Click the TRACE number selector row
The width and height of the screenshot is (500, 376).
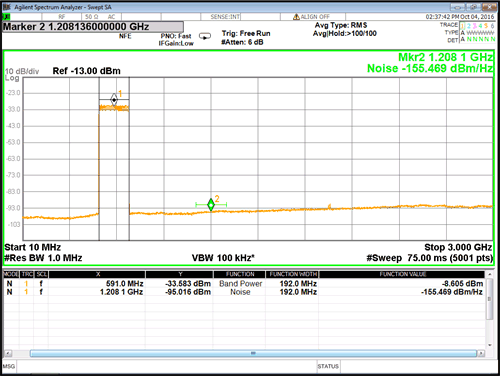[x=477, y=25]
